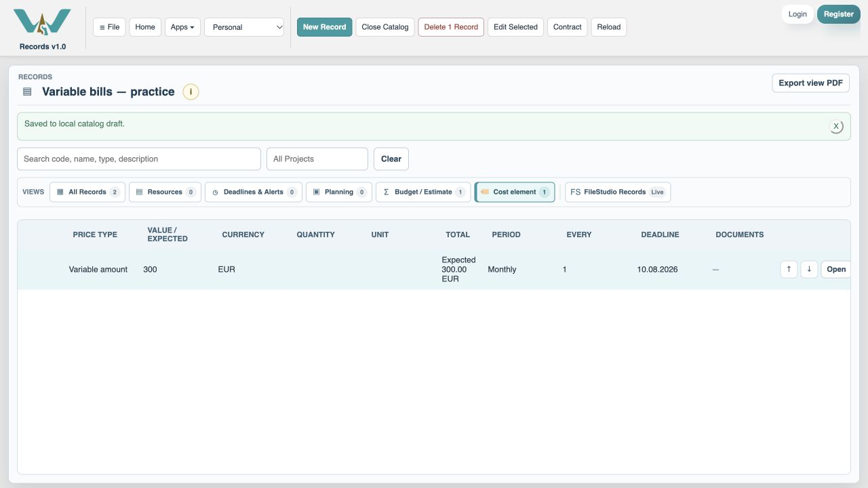The image size is (868, 488).
Task: Move the record row up
Action: coord(789,269)
